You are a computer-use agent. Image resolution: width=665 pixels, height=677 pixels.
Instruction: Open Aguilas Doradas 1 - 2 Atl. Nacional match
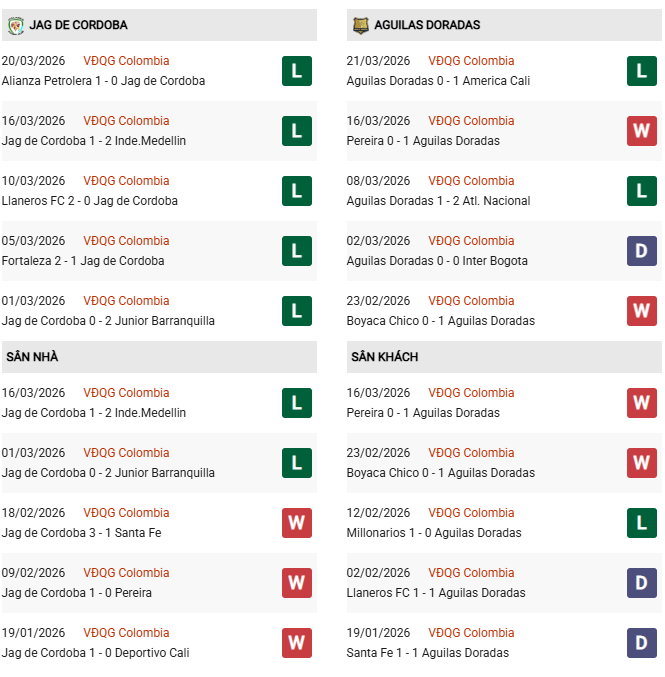coord(438,201)
